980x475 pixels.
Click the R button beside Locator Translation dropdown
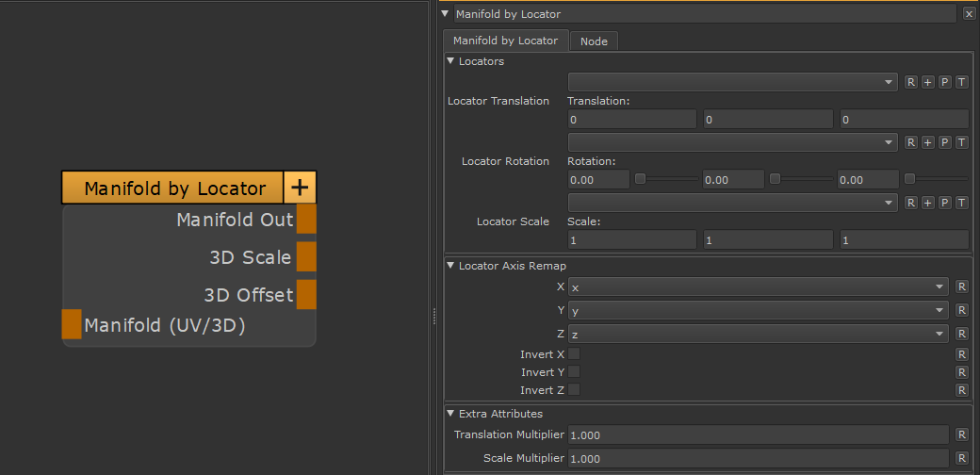coord(911,83)
